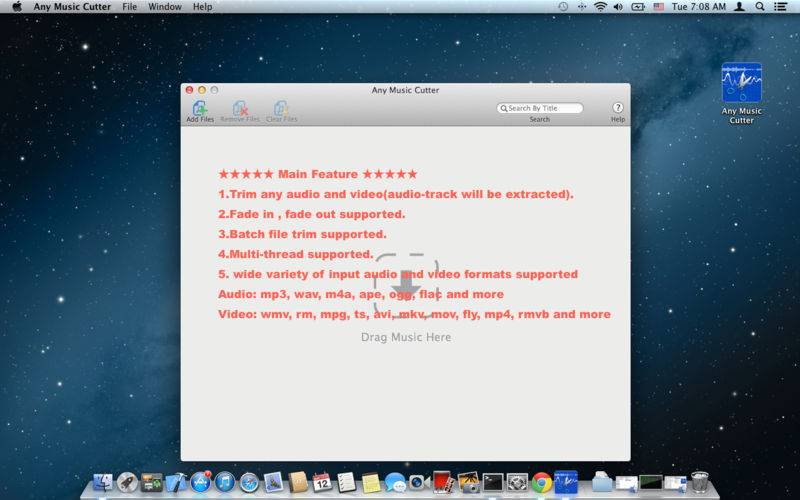This screenshot has height=500, width=800.
Task: Click the '2.Fade in , fade out supported.' line
Action: click(x=312, y=214)
